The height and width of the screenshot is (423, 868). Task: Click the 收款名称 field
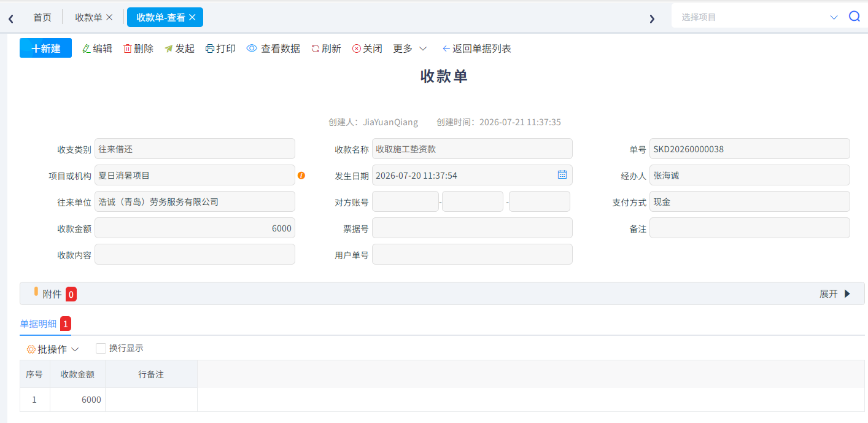(x=472, y=149)
